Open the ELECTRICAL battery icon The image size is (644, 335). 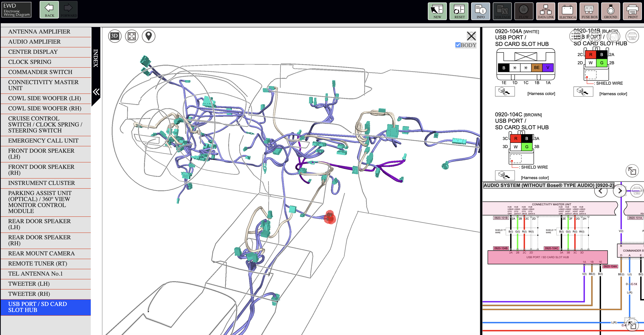(x=567, y=11)
